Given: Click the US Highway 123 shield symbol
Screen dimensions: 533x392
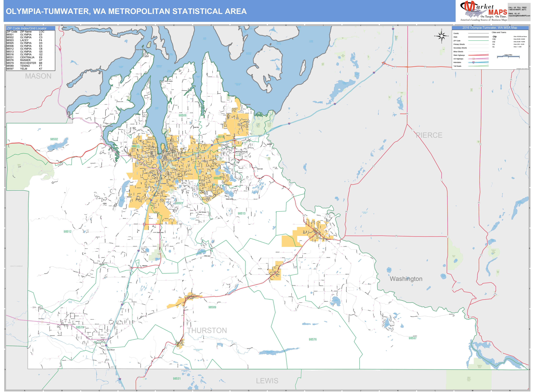Looking at the screenshot, I should point(474,59).
